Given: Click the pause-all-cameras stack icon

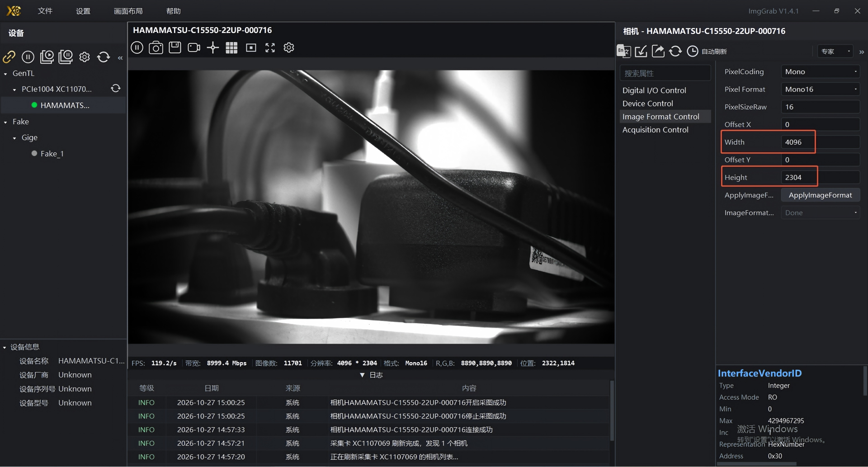Looking at the screenshot, I should (x=66, y=57).
